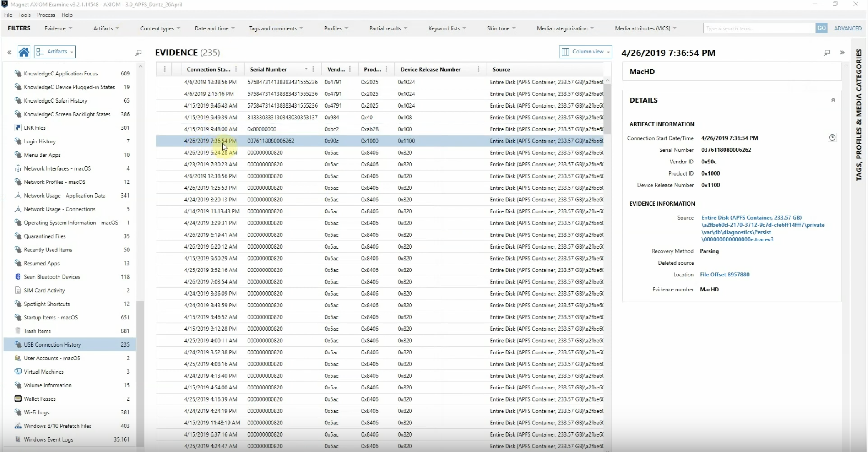
Task: Select Quarantined Files artifact
Action: (x=70, y=236)
